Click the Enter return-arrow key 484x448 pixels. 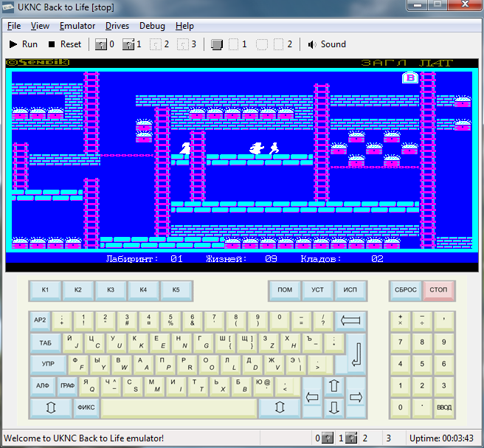point(356,354)
